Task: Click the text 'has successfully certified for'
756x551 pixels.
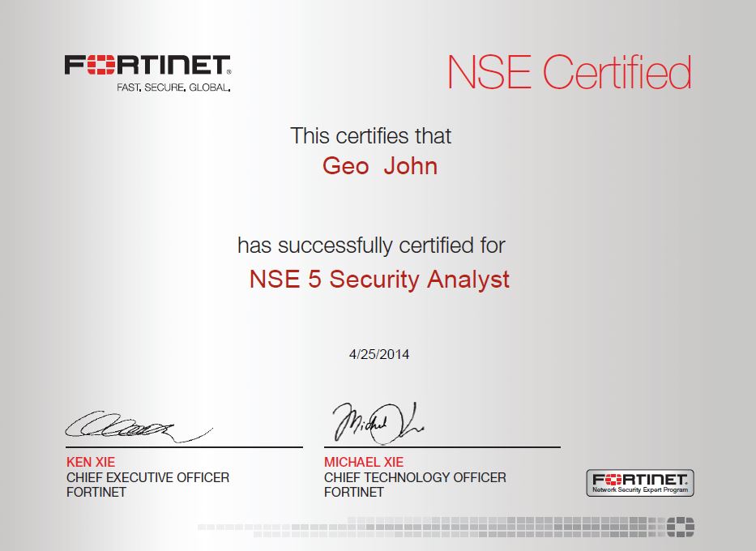Action: pyautogui.click(x=371, y=246)
